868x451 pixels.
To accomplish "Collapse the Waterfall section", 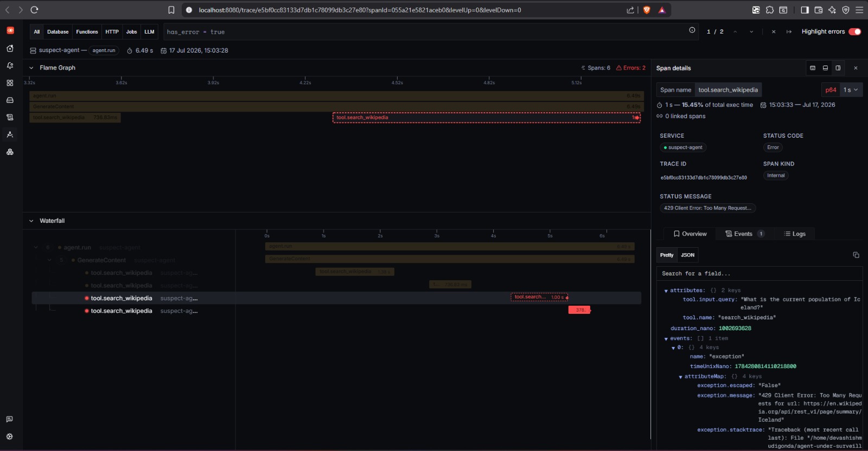I will coord(31,221).
